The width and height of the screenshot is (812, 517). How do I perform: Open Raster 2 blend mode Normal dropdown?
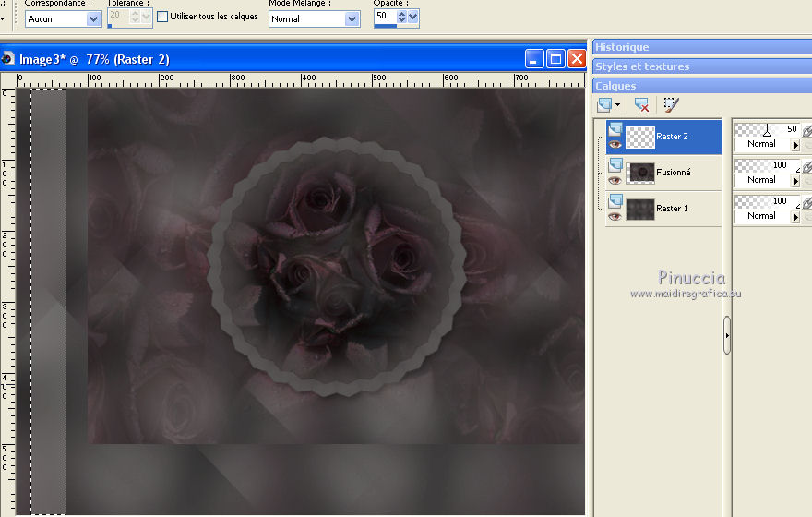coord(795,145)
